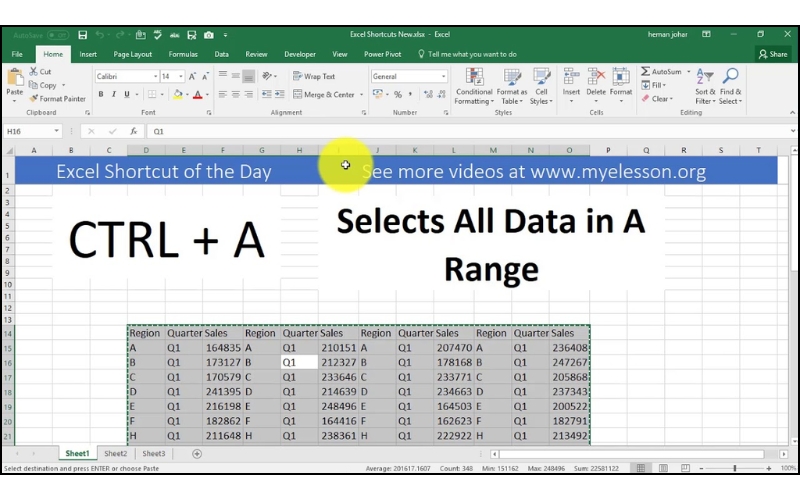
Task: Click the Tell me what you want search box
Action: [472, 54]
